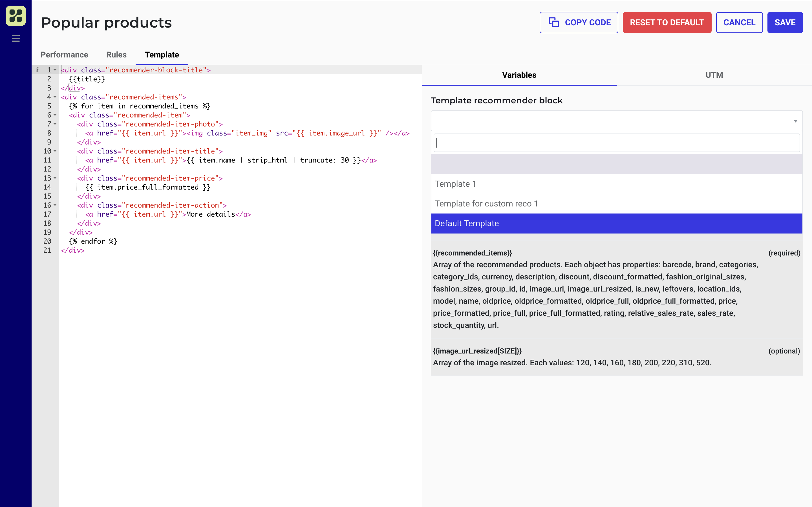Focus the template search input field
The width and height of the screenshot is (812, 507).
[616, 143]
